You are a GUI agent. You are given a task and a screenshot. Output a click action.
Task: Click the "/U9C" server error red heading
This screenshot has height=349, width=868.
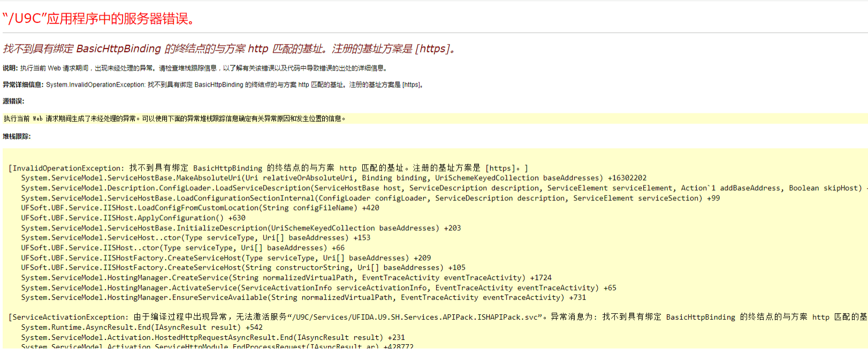(99, 19)
